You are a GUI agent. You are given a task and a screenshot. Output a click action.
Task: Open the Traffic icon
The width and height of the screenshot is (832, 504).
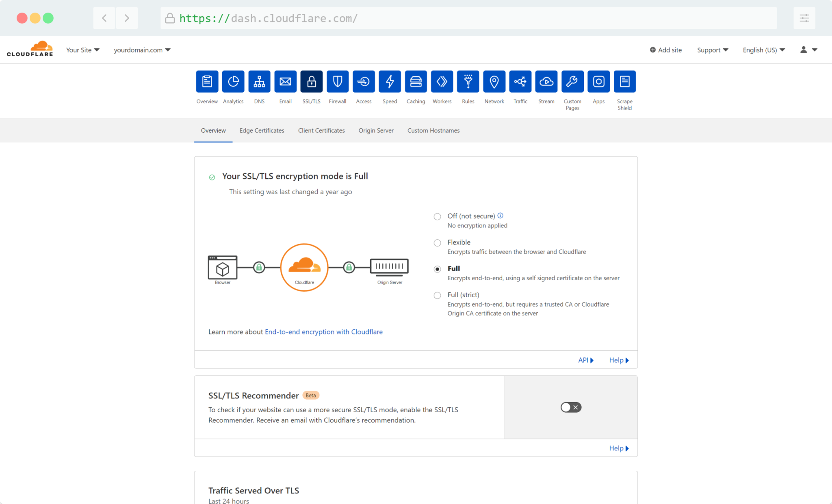[x=520, y=82]
